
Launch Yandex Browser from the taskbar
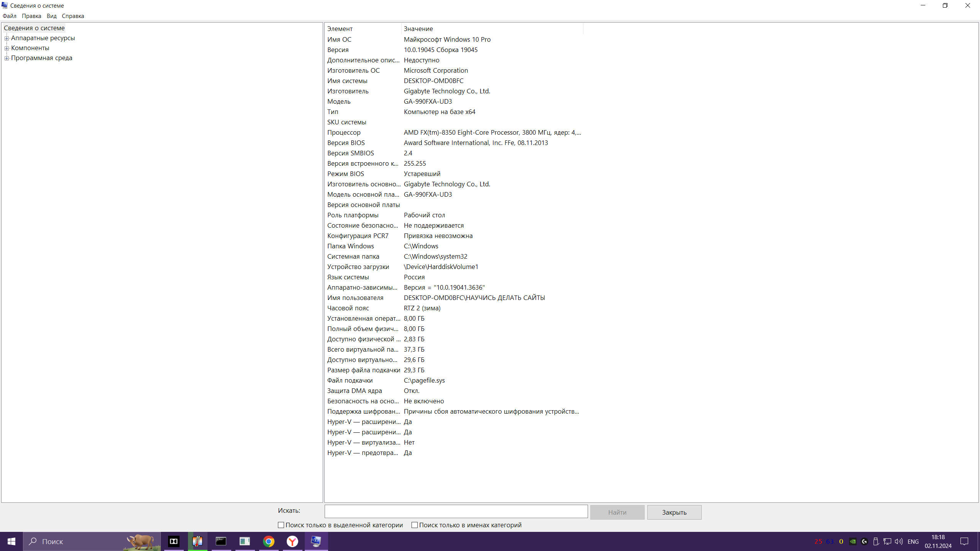tap(292, 541)
